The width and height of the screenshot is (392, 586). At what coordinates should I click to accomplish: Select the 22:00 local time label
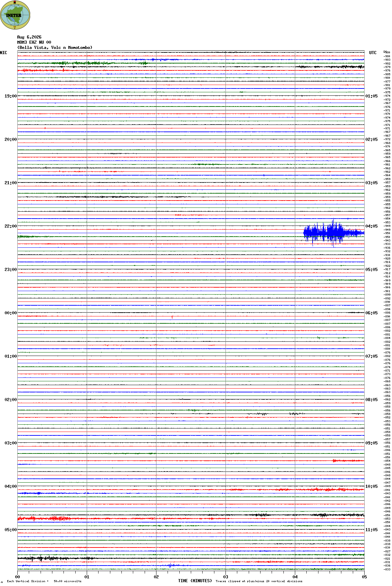click(x=10, y=226)
